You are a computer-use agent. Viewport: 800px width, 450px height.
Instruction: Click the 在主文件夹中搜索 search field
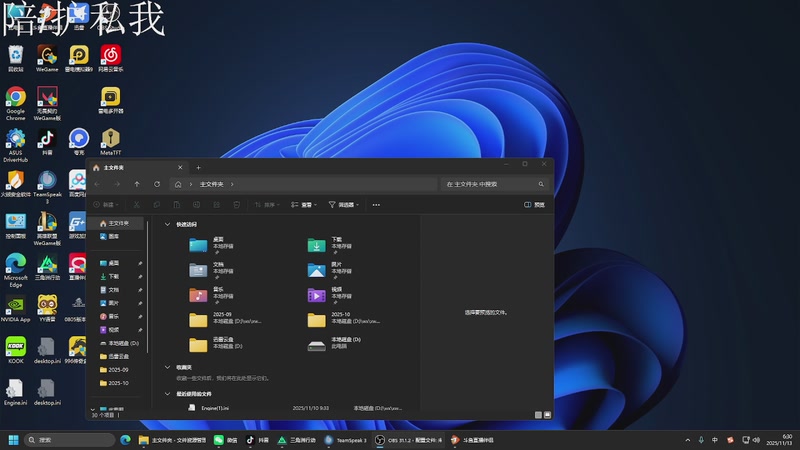494,184
